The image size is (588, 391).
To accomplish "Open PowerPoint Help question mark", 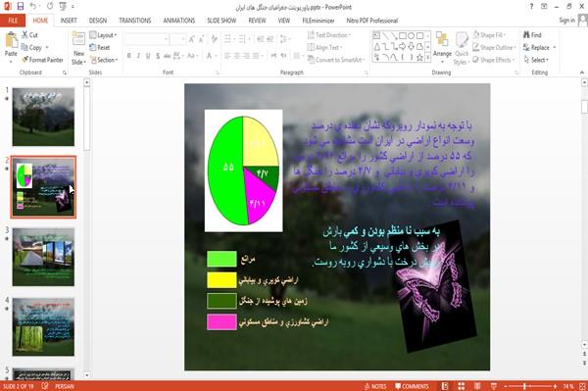I will coord(531,7).
